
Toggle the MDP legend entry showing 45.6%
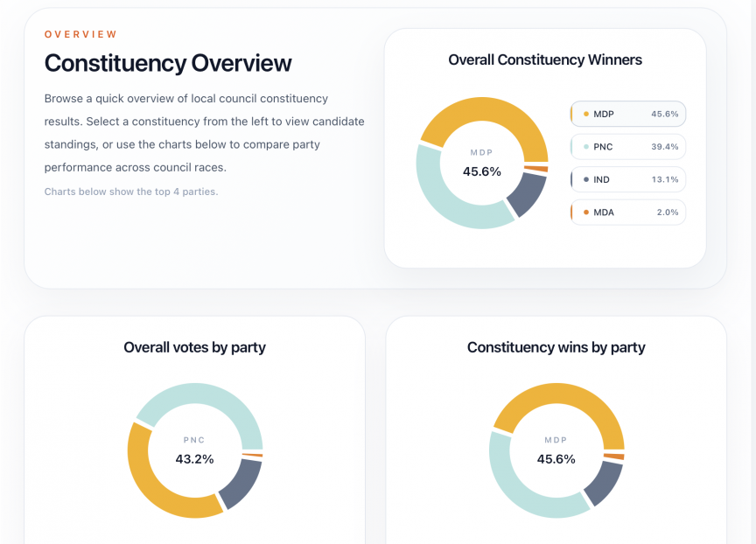(x=627, y=115)
